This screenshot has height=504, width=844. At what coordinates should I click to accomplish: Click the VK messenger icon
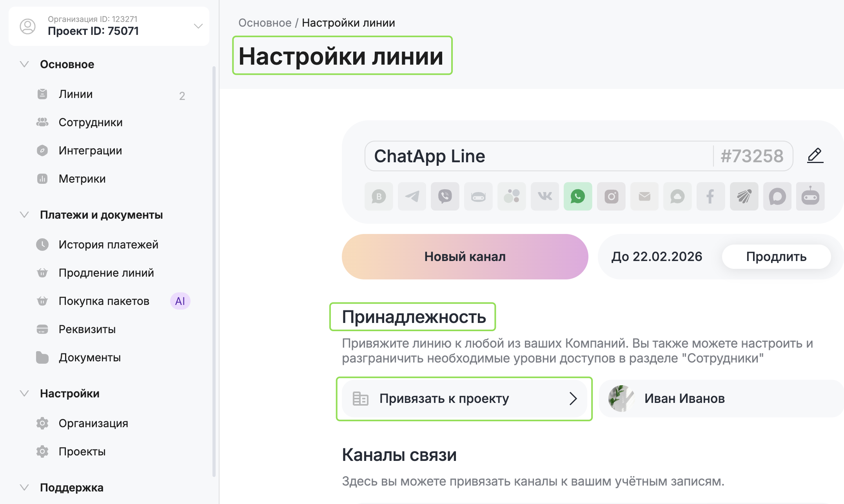[x=545, y=196]
